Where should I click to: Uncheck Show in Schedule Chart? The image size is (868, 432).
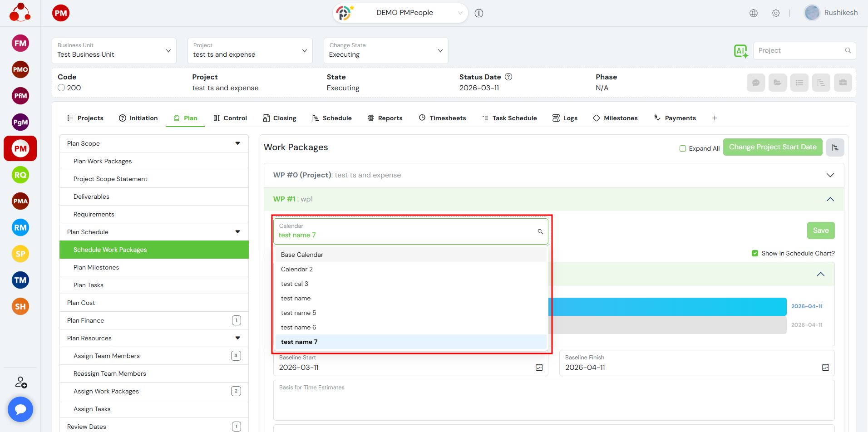tap(755, 253)
